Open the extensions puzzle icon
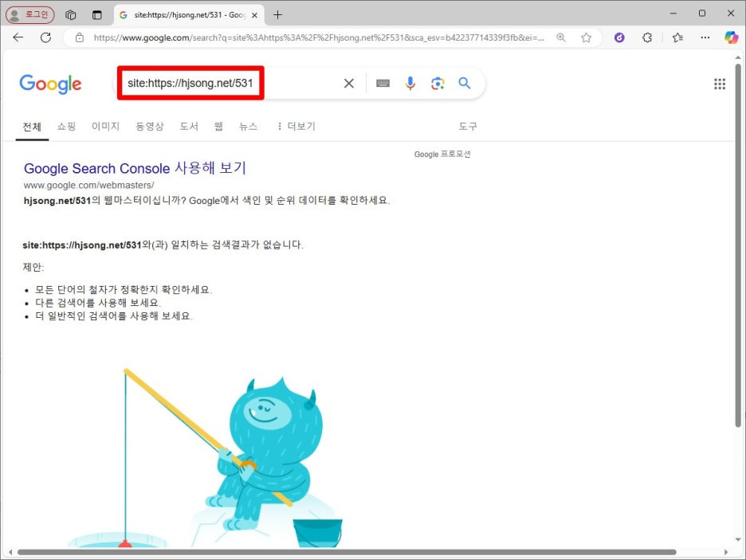 point(647,37)
